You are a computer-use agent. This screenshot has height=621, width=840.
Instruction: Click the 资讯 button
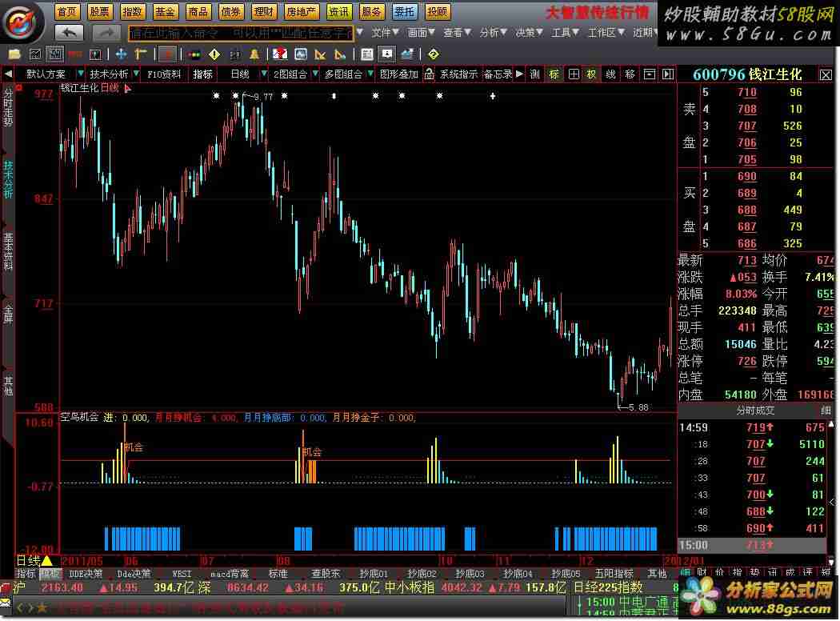coord(338,12)
